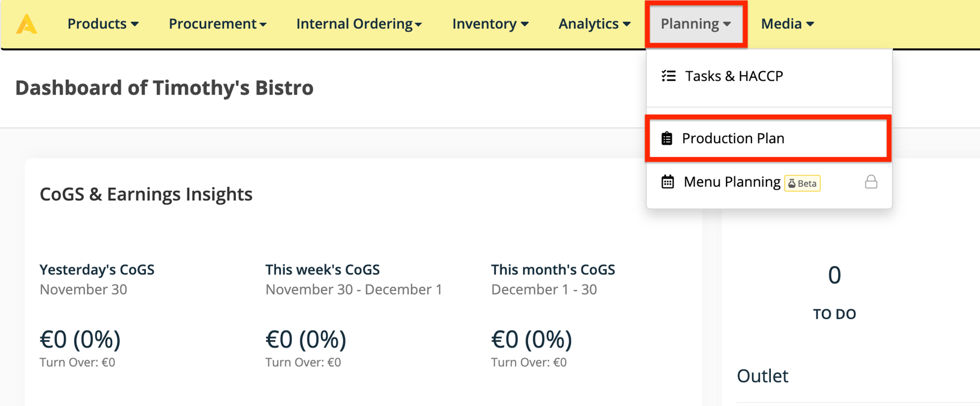980x406 pixels.
Task: Click the yellow Apicbase logo icon
Action: (x=26, y=24)
